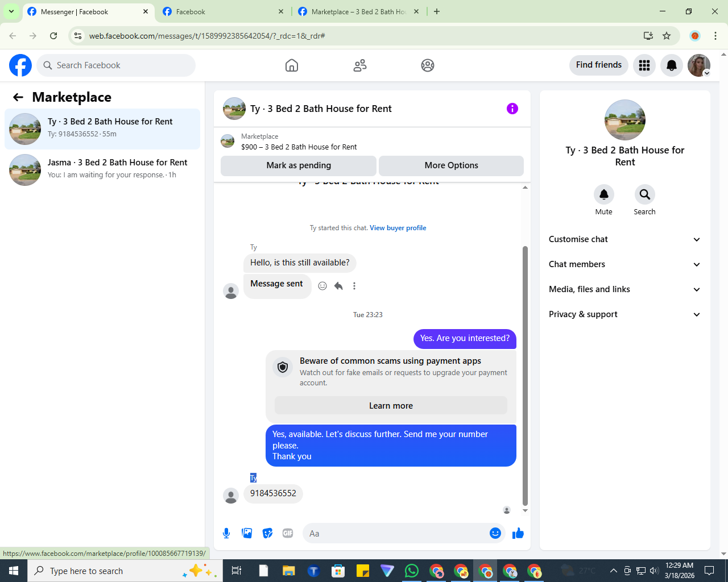Open the Windows Start menu

click(14, 571)
